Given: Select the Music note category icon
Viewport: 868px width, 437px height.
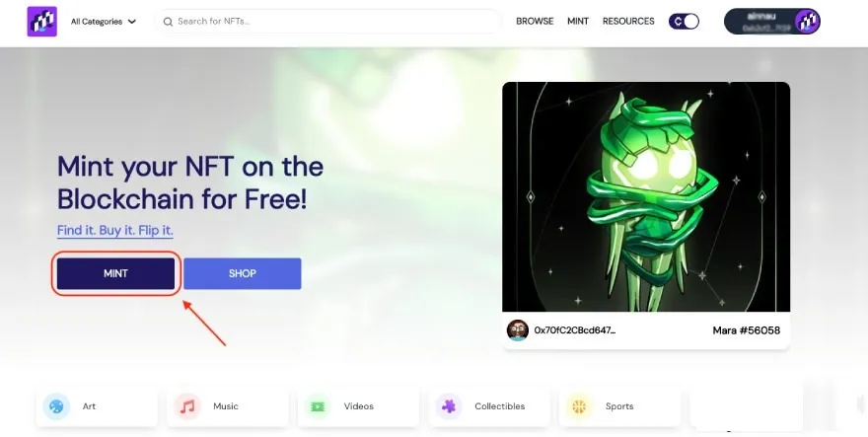Looking at the screenshot, I should point(187,406).
